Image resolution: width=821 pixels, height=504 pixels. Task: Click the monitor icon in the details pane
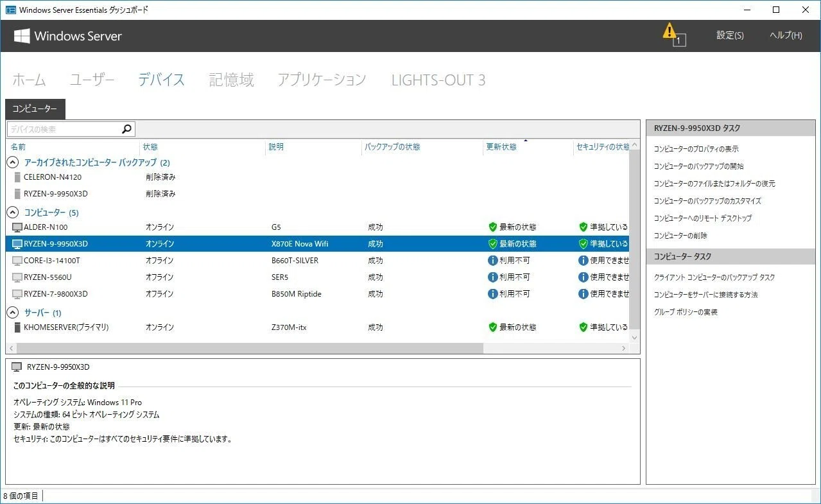click(17, 367)
